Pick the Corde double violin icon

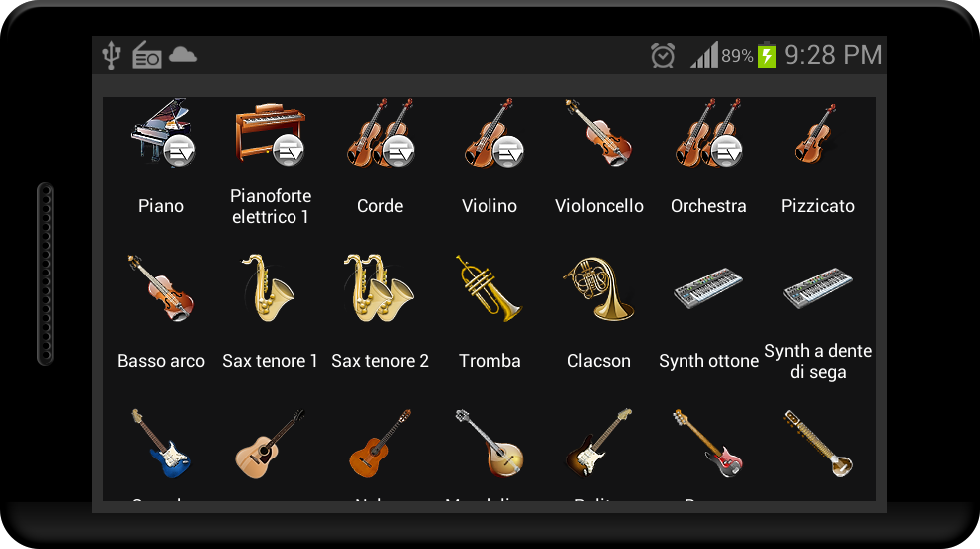coord(380,132)
